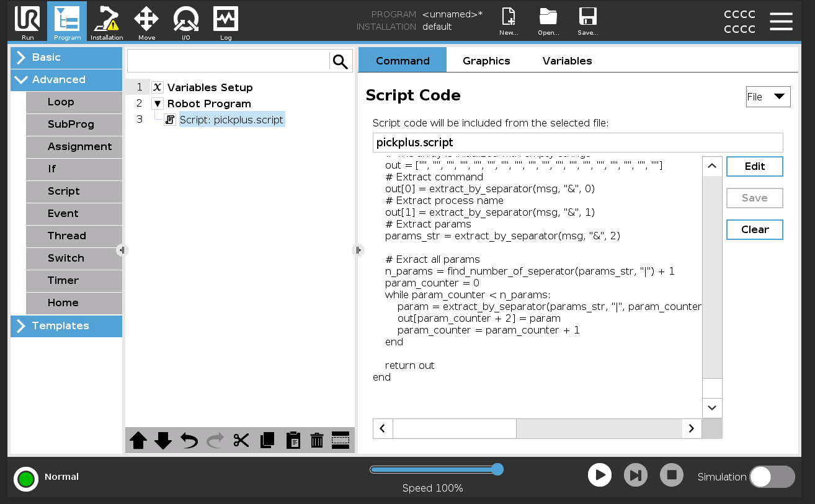Click the program tree search field
815x504 pixels.
coord(228,61)
